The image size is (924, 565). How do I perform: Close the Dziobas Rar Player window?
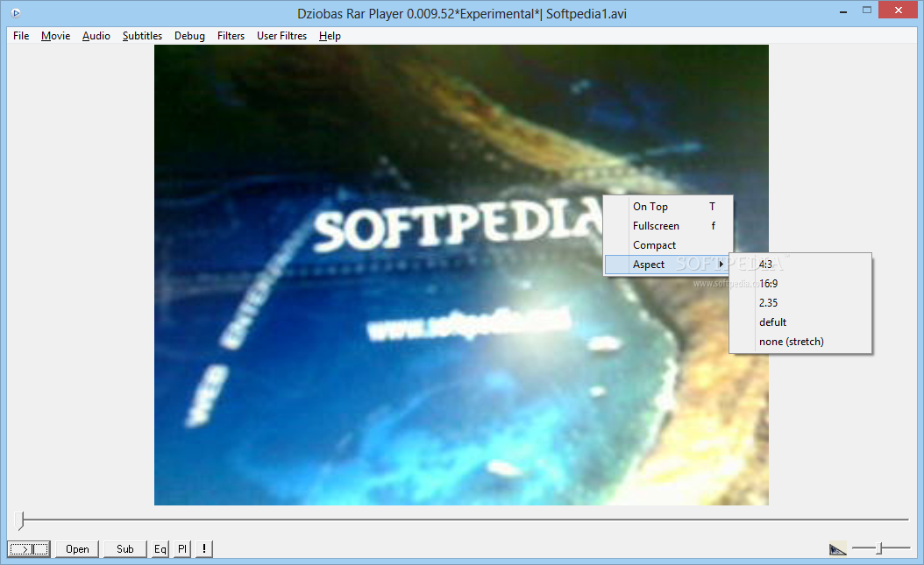click(x=898, y=10)
